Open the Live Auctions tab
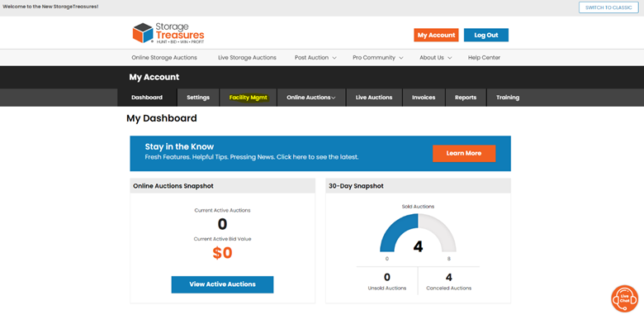 click(374, 98)
